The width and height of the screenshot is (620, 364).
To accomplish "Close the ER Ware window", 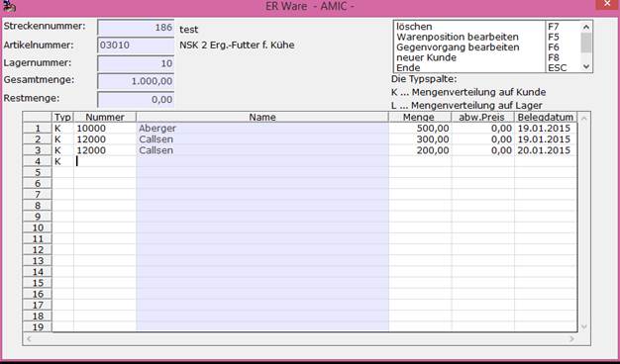I will 607,4.
